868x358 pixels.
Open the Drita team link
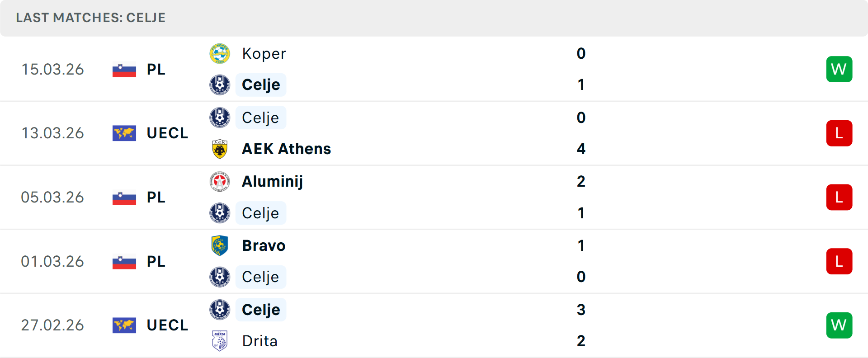point(259,341)
